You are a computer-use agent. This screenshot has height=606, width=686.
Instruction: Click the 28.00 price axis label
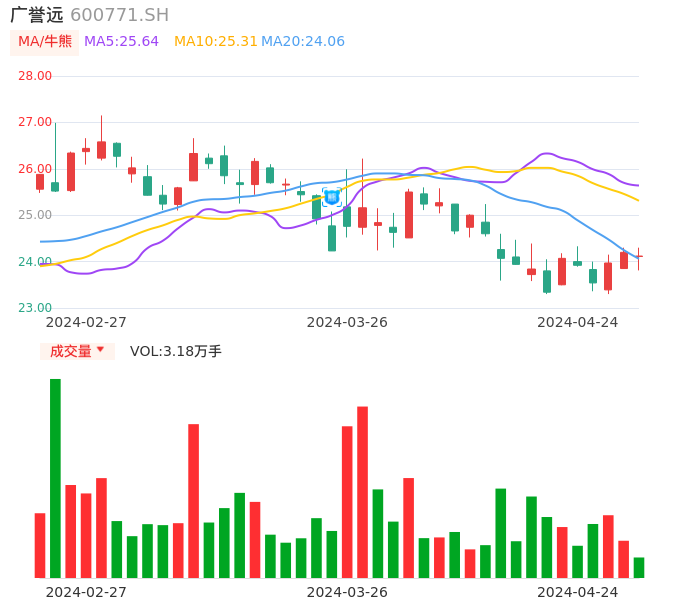tap(35, 76)
